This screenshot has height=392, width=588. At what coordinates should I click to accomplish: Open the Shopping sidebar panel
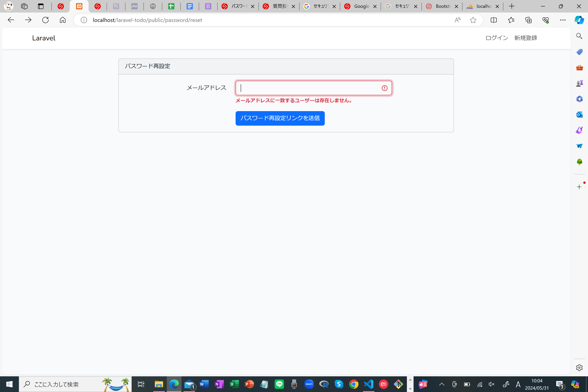579,52
